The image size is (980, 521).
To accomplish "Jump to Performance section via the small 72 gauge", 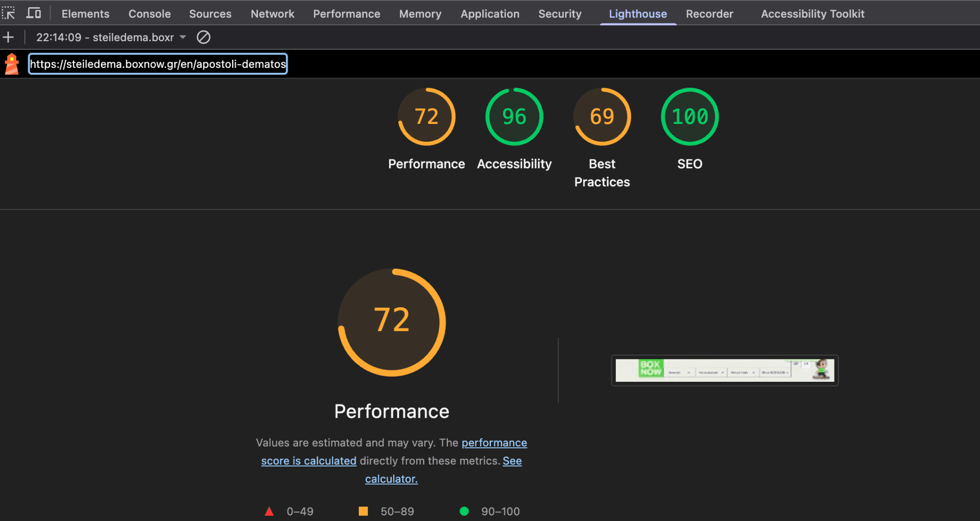I will (426, 117).
